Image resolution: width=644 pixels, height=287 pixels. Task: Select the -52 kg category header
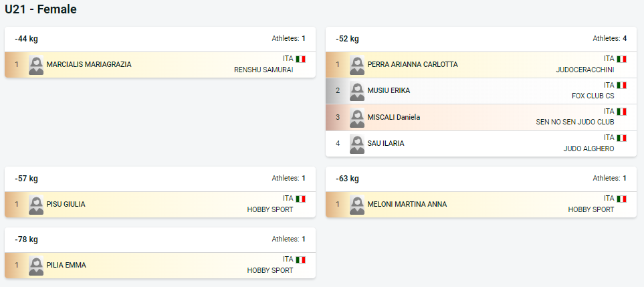pos(347,39)
